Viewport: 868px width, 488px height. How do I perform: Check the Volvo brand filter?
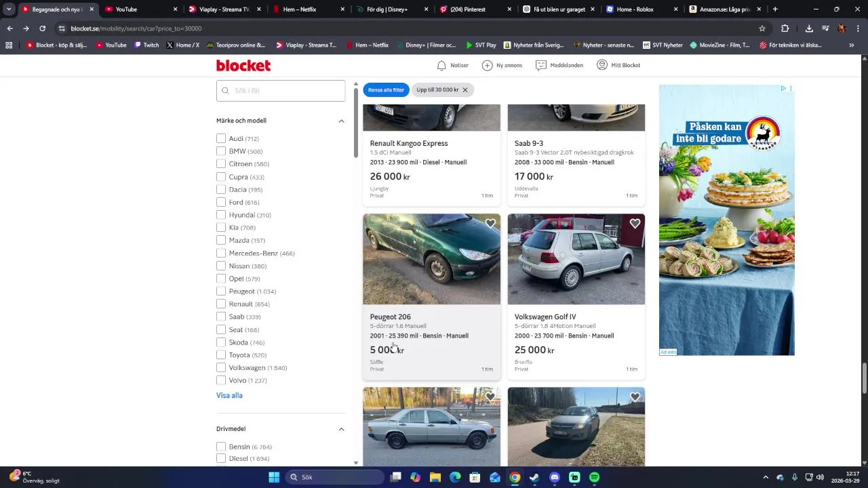click(221, 380)
